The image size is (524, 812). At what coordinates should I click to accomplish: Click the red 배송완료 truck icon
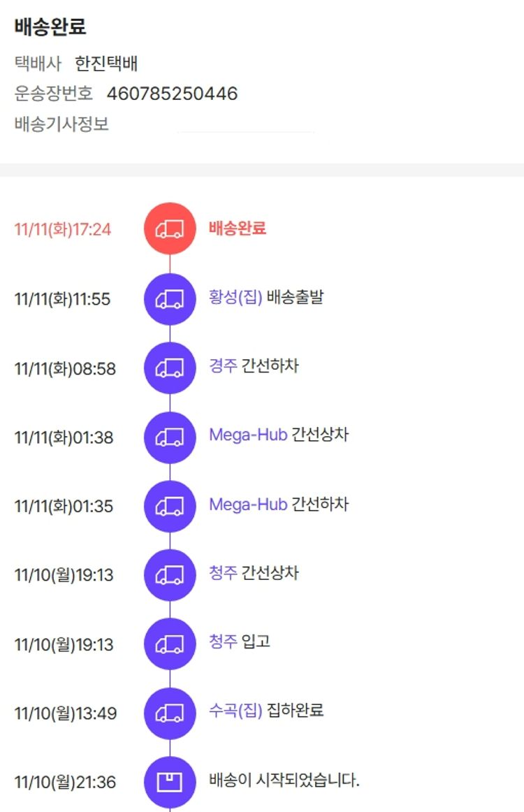tap(170, 229)
